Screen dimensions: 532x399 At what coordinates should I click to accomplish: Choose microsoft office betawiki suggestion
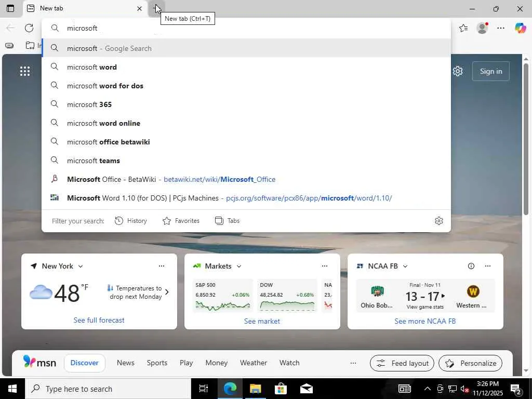tap(246, 142)
